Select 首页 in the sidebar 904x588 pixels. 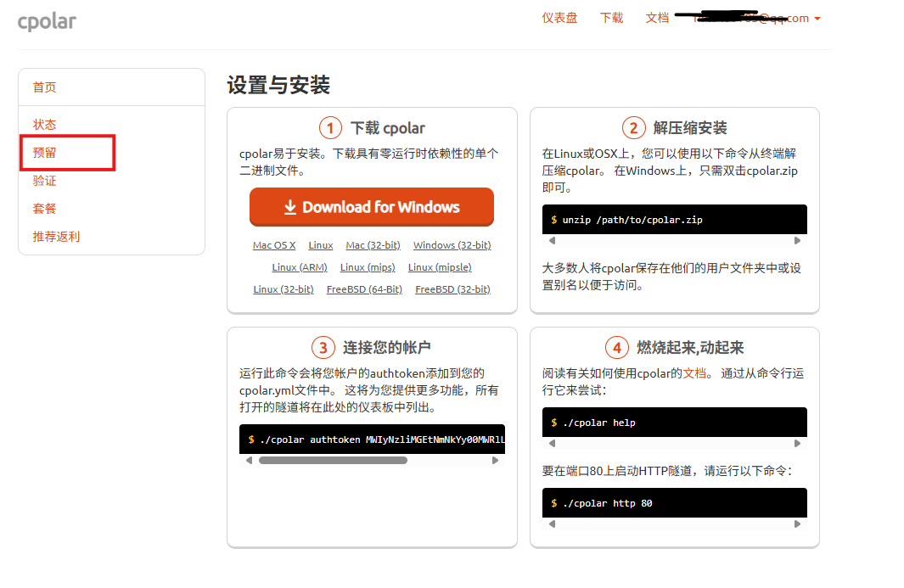point(45,87)
